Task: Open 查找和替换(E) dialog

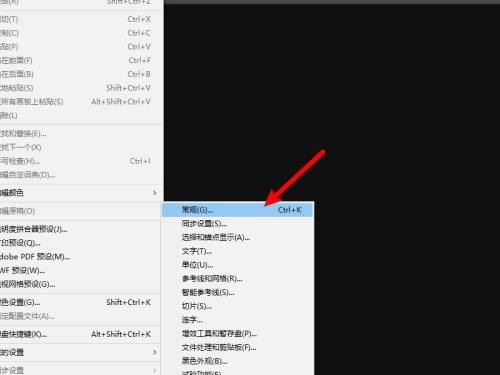Action: coord(80,134)
